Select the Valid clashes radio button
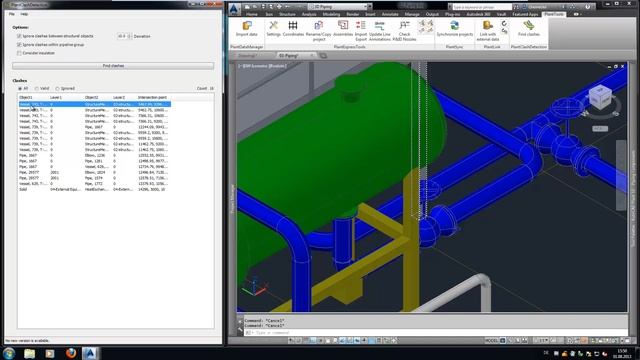 pos(37,89)
